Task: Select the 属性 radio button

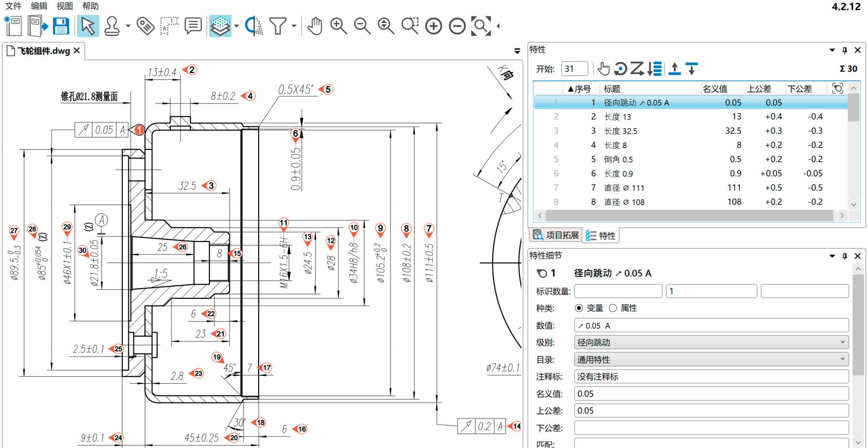Action: (613, 308)
